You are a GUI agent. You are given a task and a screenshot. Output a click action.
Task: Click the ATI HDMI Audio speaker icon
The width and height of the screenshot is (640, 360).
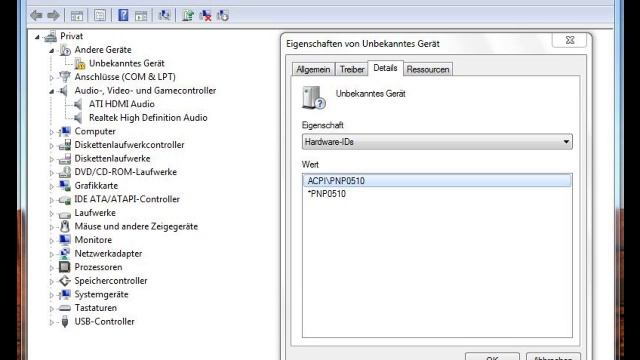pyautogui.click(x=78, y=104)
